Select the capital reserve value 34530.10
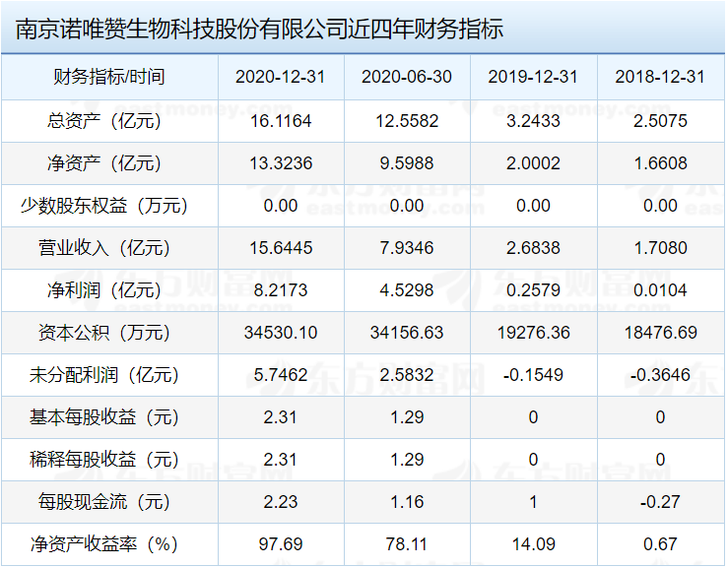This screenshot has width=728, height=567. point(281,333)
